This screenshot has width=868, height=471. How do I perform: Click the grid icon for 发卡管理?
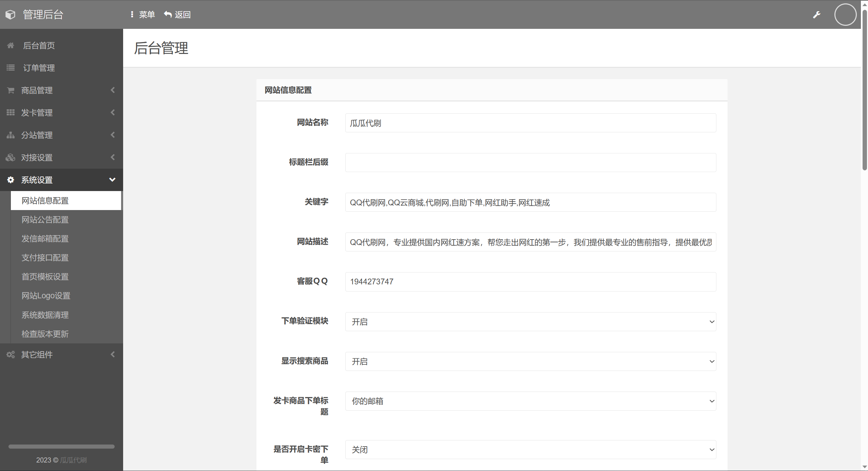(11, 113)
